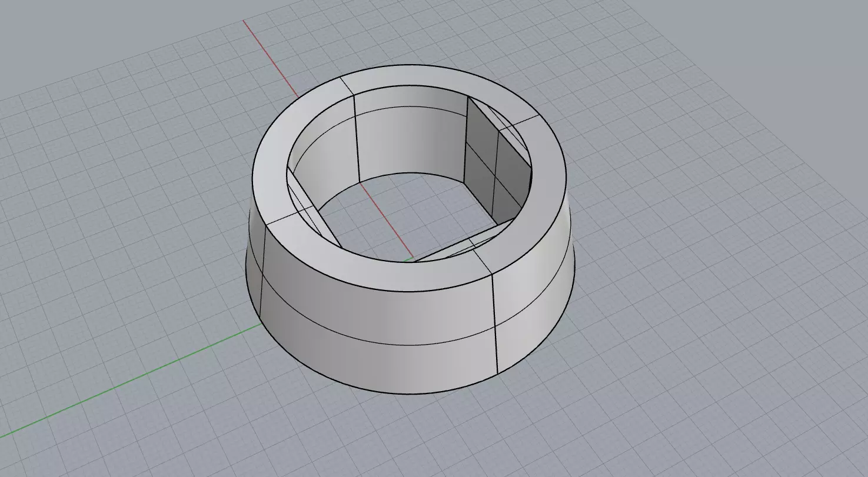Click the green axis line on the grid

tap(129, 382)
